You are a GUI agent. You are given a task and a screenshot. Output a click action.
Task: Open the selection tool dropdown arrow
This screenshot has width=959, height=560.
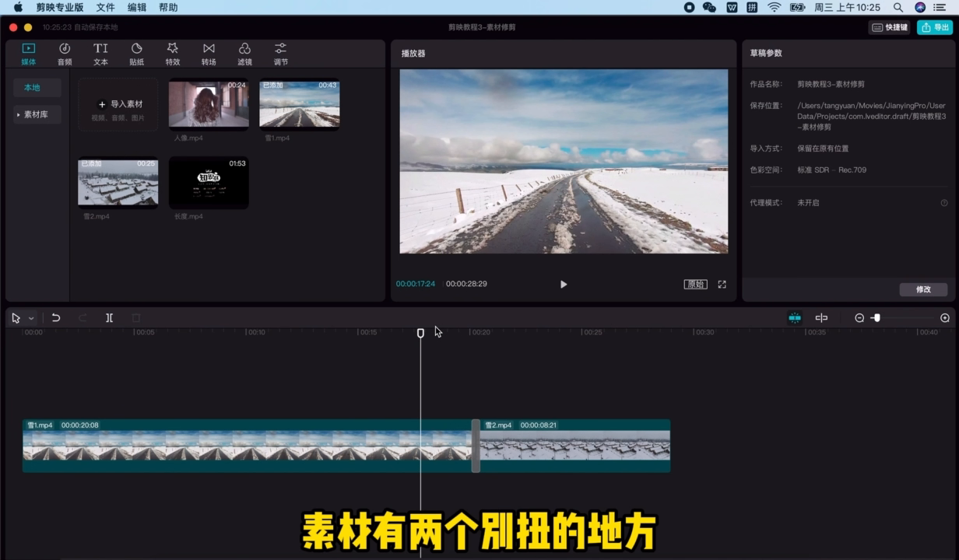point(31,318)
